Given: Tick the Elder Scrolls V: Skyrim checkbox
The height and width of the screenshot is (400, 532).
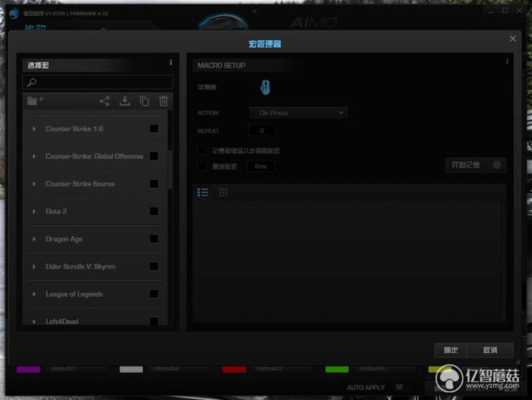Looking at the screenshot, I should (x=154, y=266).
